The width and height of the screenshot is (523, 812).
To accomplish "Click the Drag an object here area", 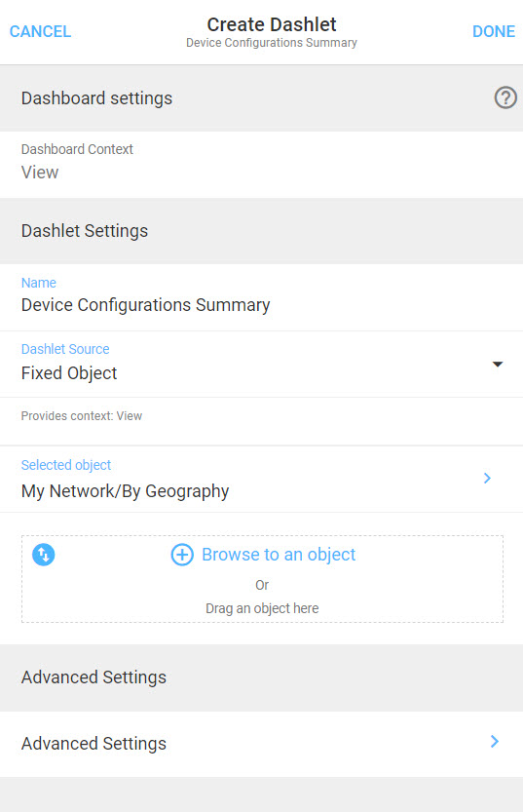I will coord(262,608).
